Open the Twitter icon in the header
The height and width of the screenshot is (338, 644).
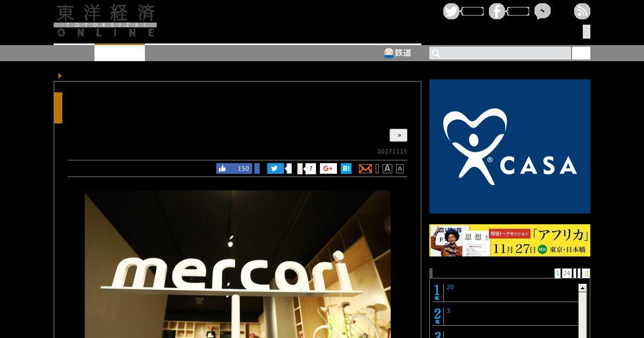click(x=451, y=11)
